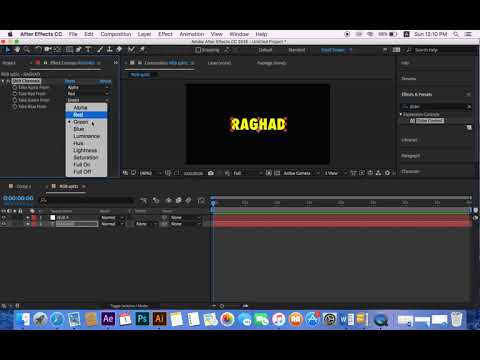480x360 pixels.
Task: Choose Red from the channel list
Action: tap(86, 115)
